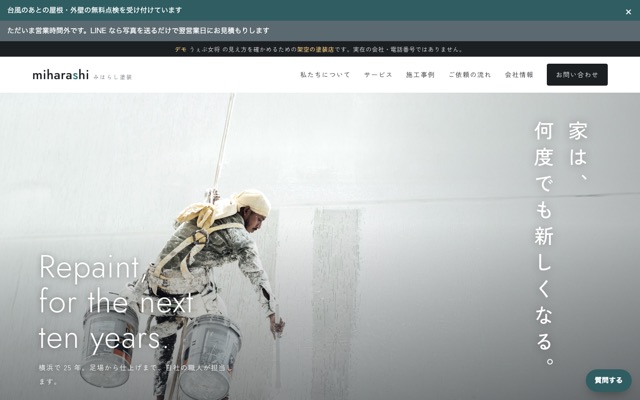
Task: Open the 私たちについて menu item
Action: tap(325, 75)
